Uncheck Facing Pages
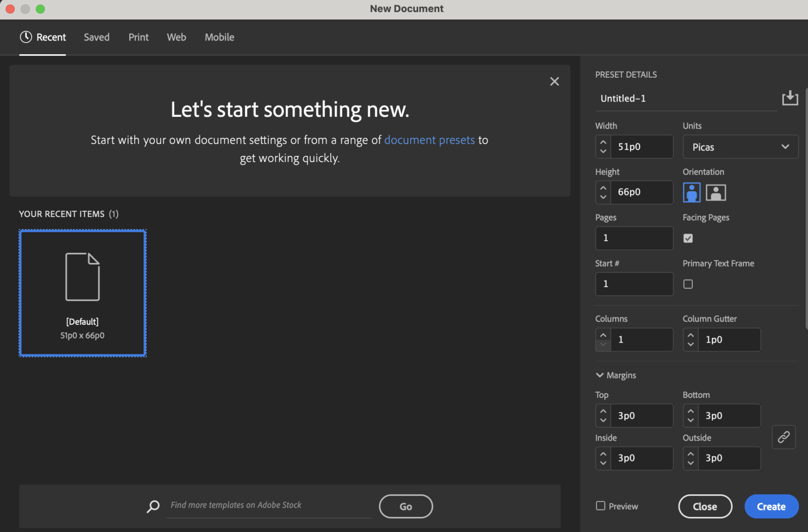The width and height of the screenshot is (808, 532). coord(688,238)
